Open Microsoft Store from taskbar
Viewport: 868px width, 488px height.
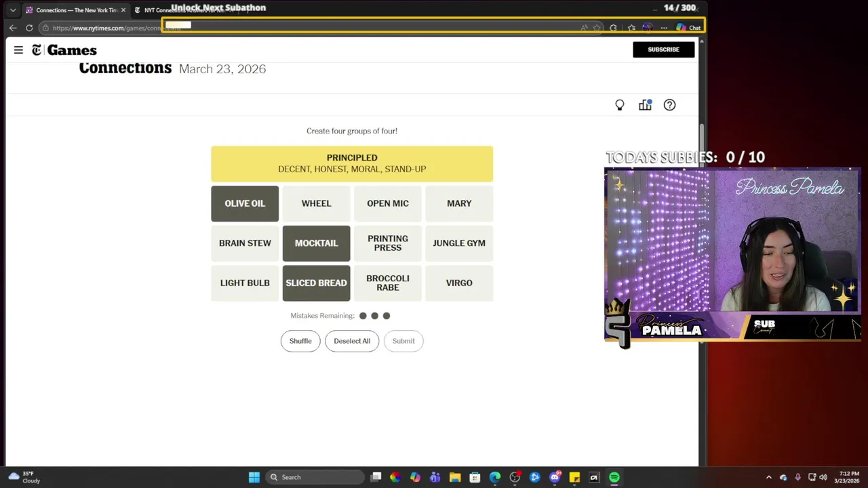(475, 477)
